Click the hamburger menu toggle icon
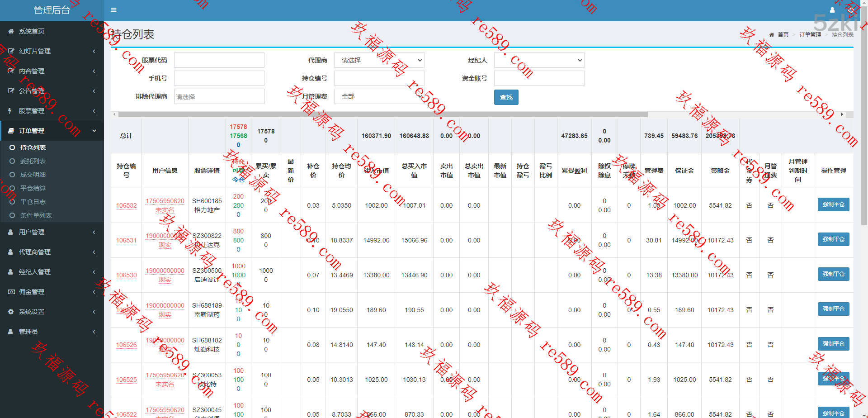The image size is (868, 418). [x=113, y=10]
